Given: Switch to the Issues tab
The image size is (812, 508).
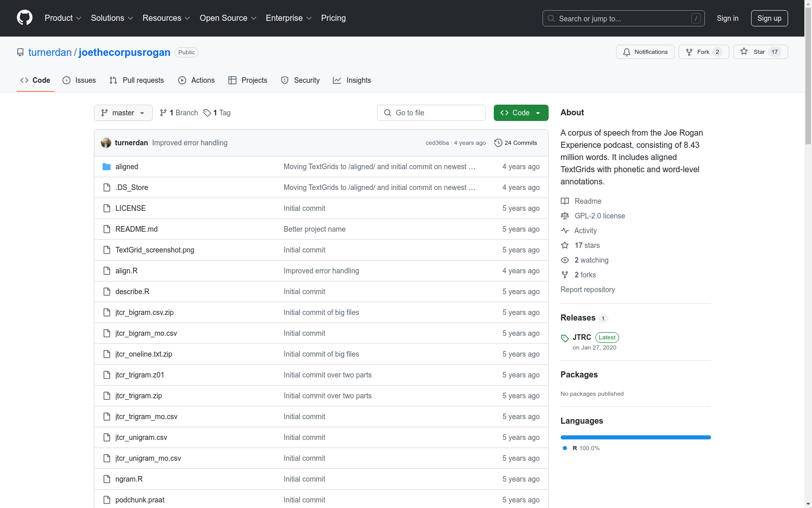Looking at the screenshot, I should click(79, 80).
